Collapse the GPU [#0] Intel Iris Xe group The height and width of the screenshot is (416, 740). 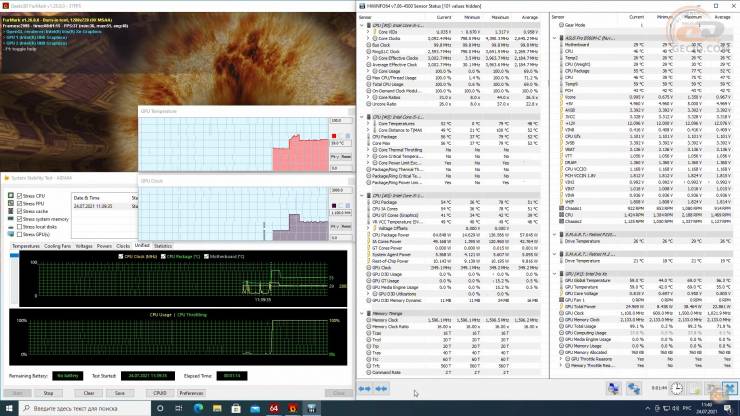(555, 274)
